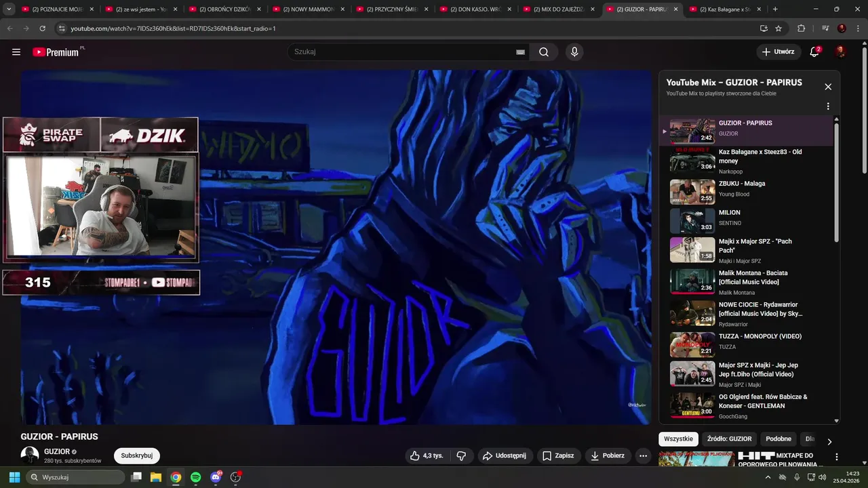The width and height of the screenshot is (868, 488).
Task: Reload the page in Chrome
Action: (x=43, y=28)
